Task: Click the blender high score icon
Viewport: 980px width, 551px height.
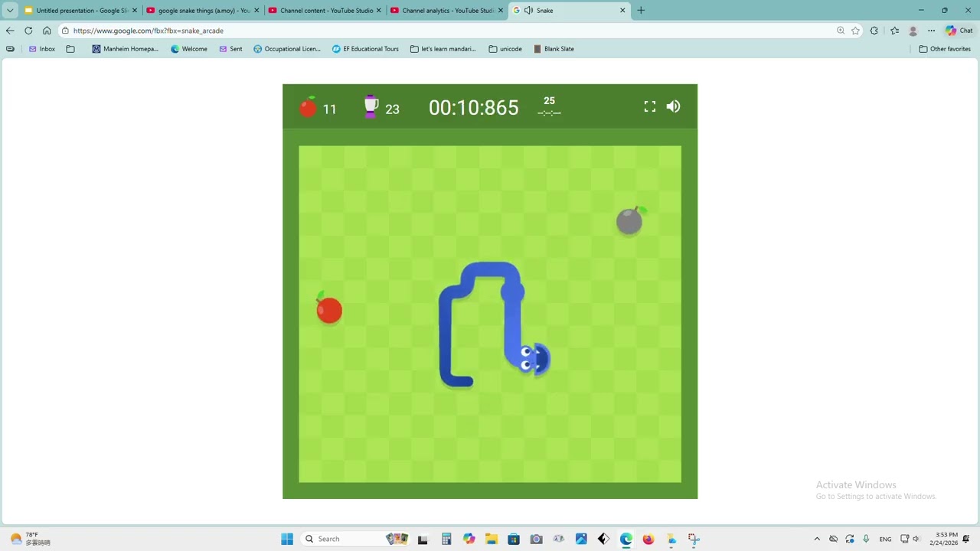Action: click(x=371, y=106)
